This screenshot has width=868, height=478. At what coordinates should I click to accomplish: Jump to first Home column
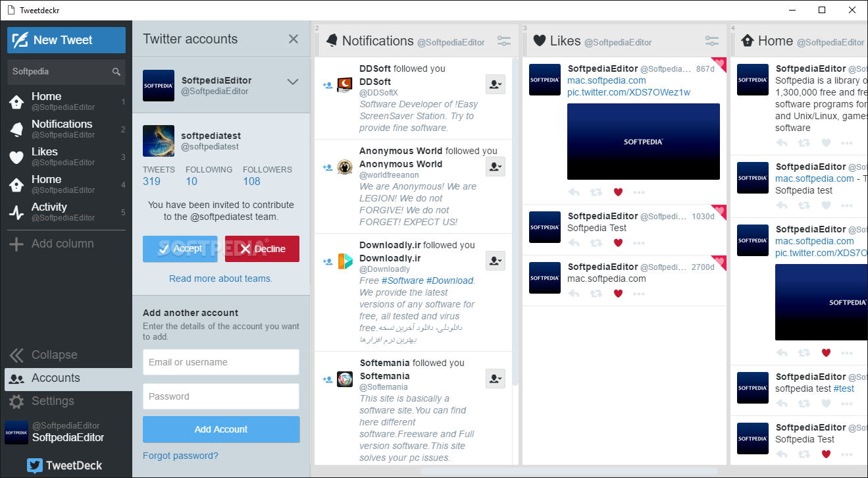point(66,101)
